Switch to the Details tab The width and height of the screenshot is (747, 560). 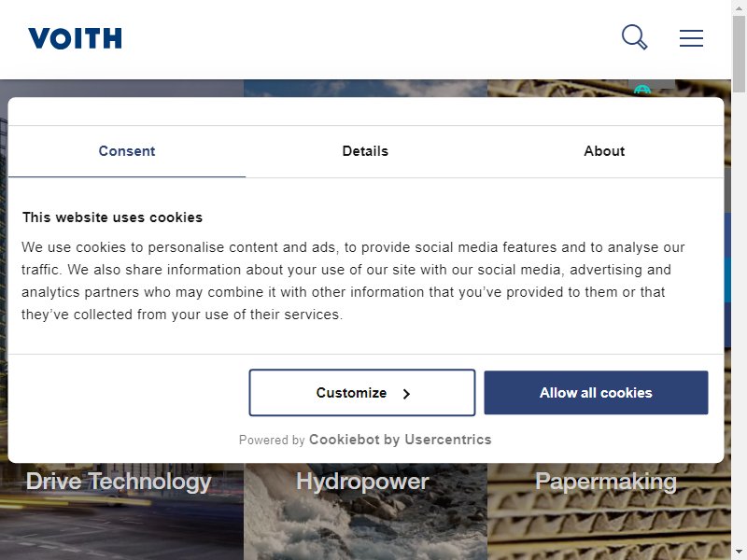coord(365,151)
